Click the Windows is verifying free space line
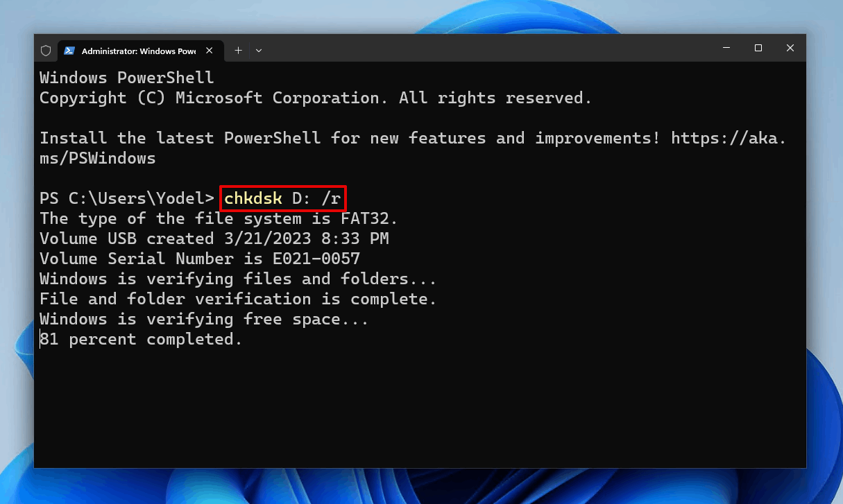Screen dimensions: 843x504 (x=203, y=319)
